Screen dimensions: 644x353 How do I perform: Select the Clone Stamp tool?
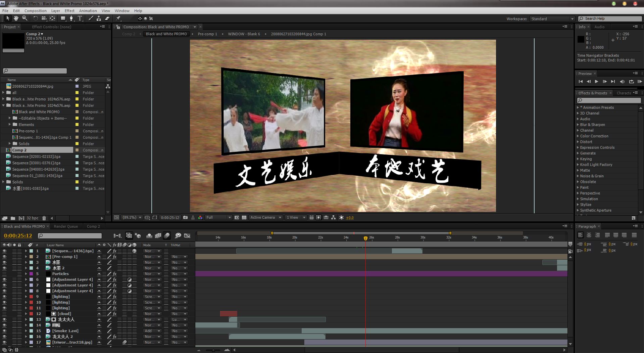99,18
